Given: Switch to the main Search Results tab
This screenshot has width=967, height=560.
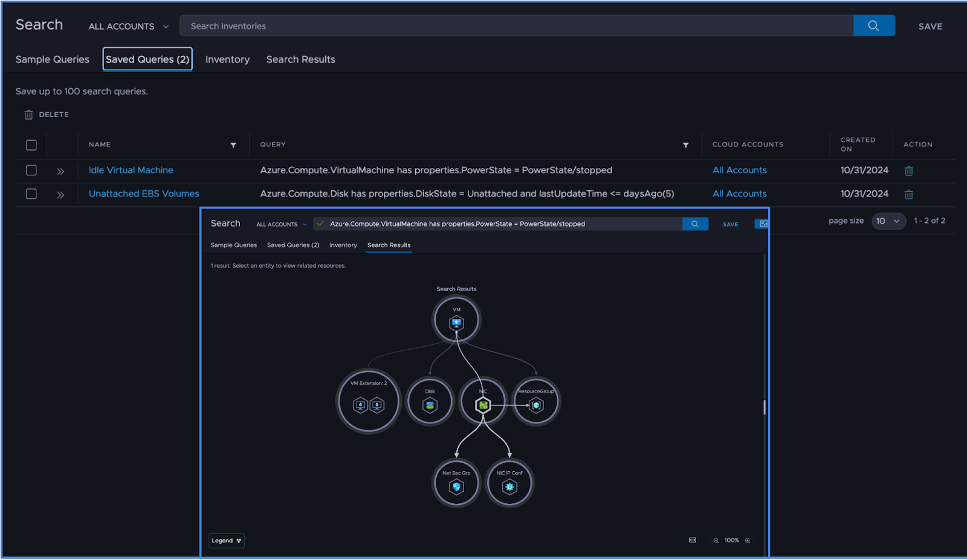Looking at the screenshot, I should click(x=301, y=59).
